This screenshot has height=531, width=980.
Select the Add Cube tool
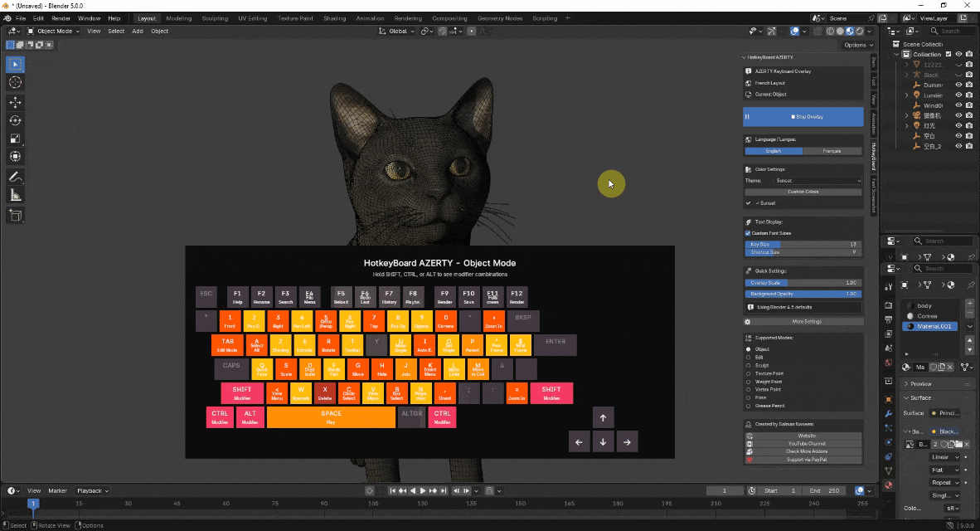tap(16, 216)
